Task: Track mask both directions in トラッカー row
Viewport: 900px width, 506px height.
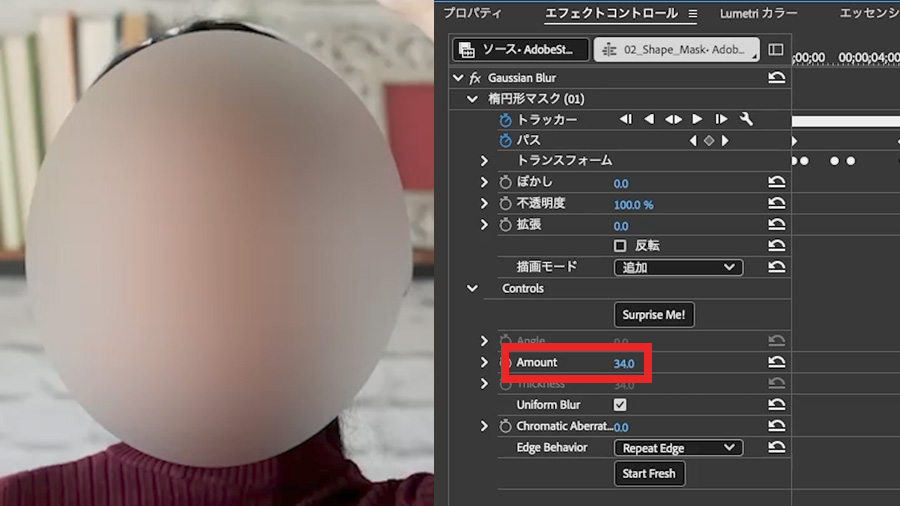Action: click(673, 119)
